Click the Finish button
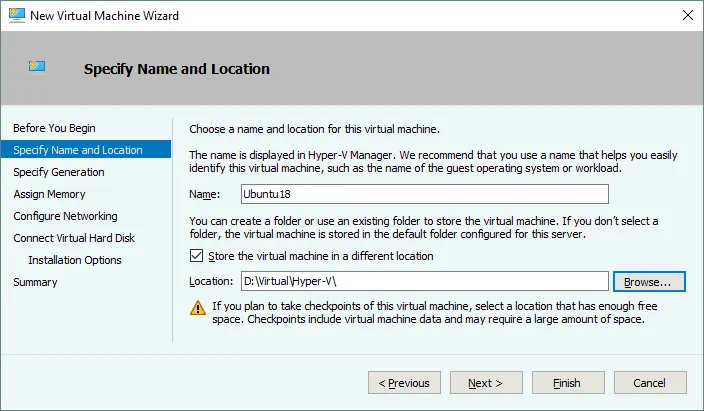The height and width of the screenshot is (411, 704). pyautogui.click(x=567, y=382)
